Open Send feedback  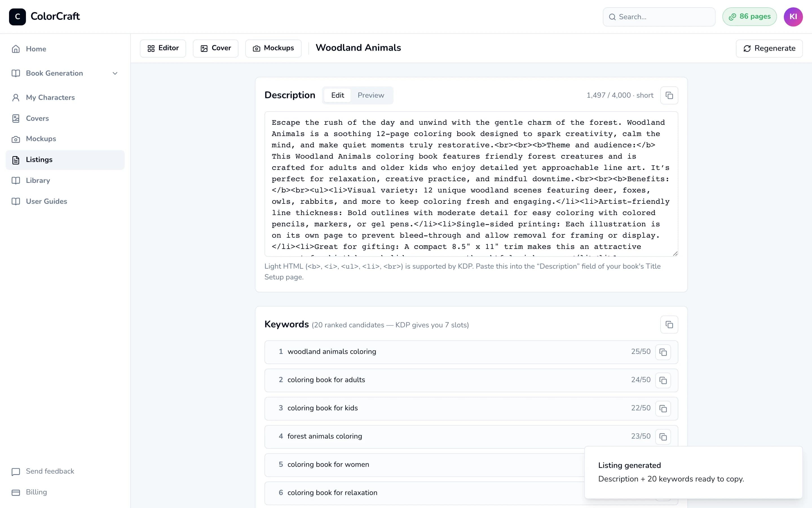click(65, 471)
